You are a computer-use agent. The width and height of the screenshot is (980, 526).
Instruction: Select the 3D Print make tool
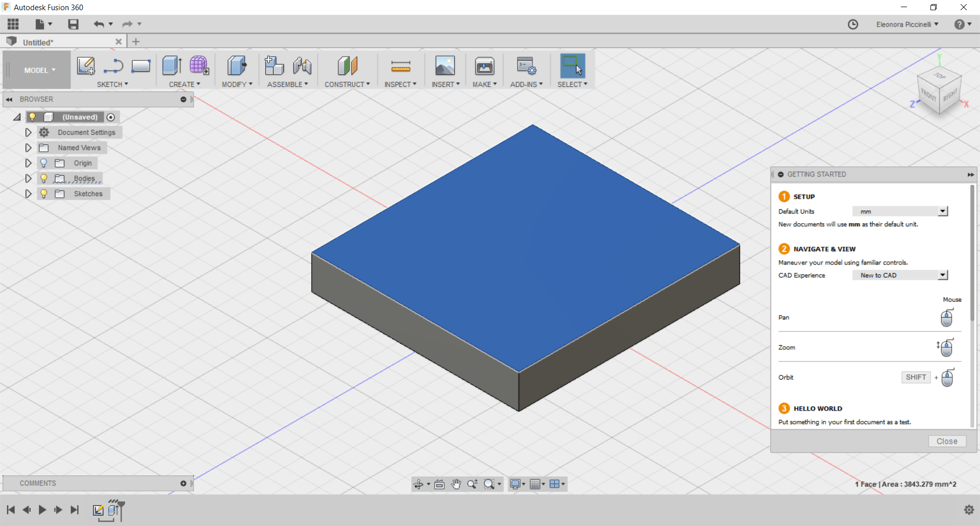pos(484,66)
